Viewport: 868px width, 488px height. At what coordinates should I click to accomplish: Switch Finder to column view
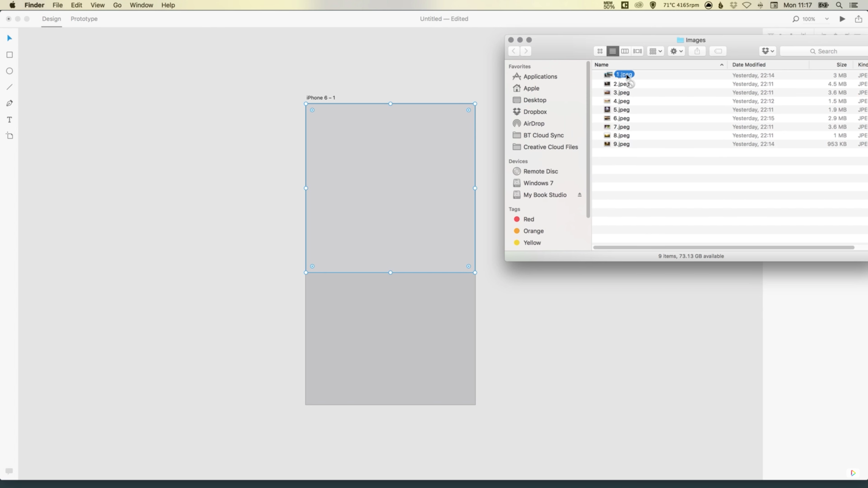(x=625, y=51)
